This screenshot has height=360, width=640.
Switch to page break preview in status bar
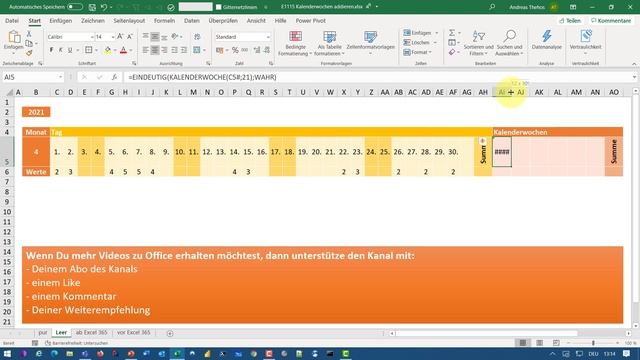(556, 343)
